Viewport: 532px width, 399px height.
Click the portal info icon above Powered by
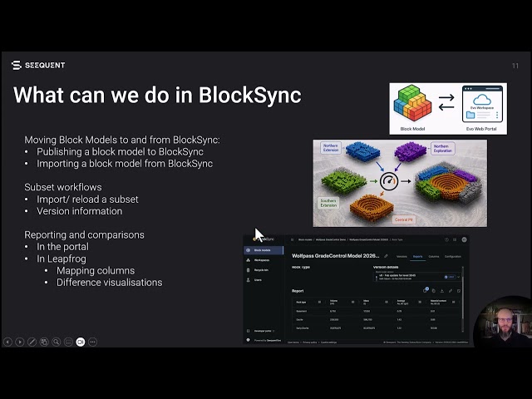tap(248, 340)
